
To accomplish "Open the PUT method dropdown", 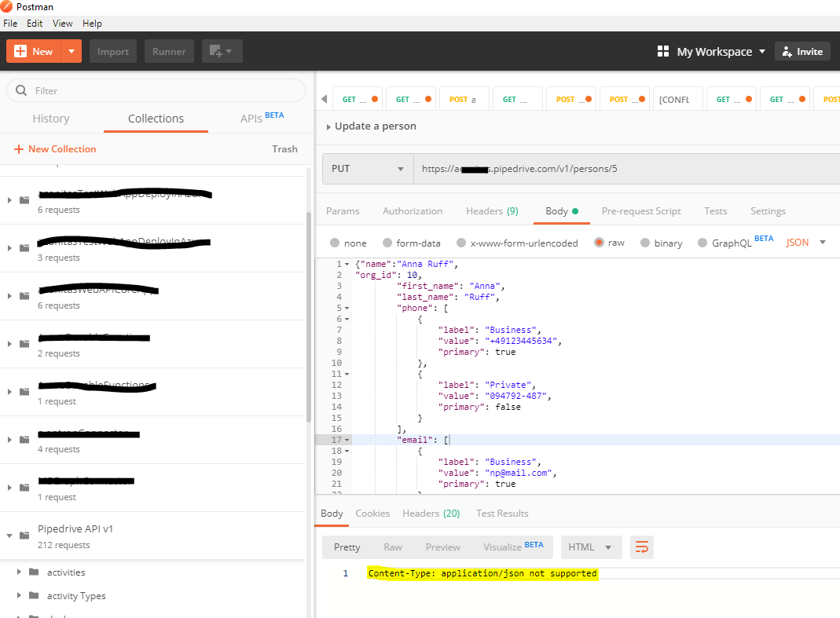I will tap(368, 168).
